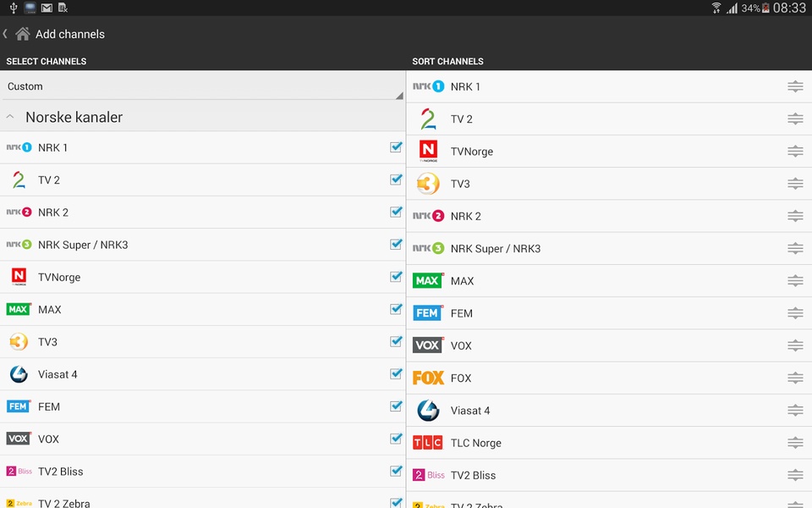Tap the Add channels title
The height and width of the screenshot is (508, 812).
coord(70,34)
